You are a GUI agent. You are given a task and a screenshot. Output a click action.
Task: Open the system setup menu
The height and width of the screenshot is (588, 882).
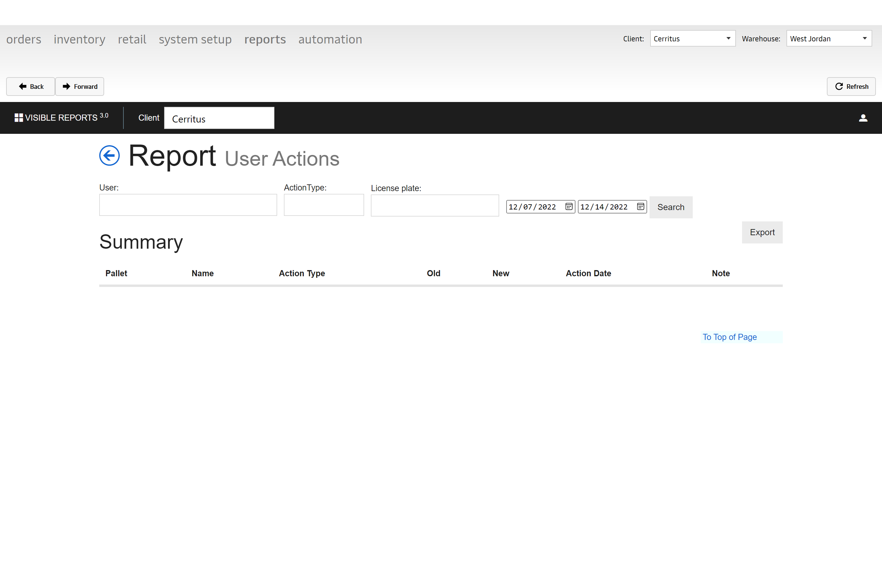tap(195, 40)
